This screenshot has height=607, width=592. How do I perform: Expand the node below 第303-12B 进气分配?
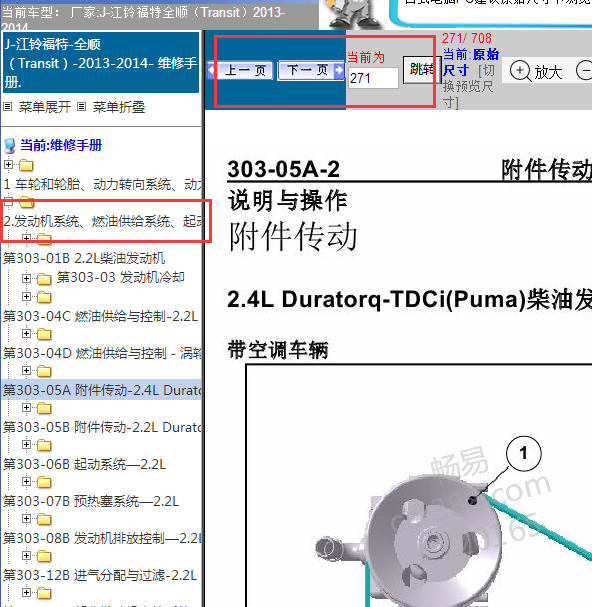[x=26, y=592]
